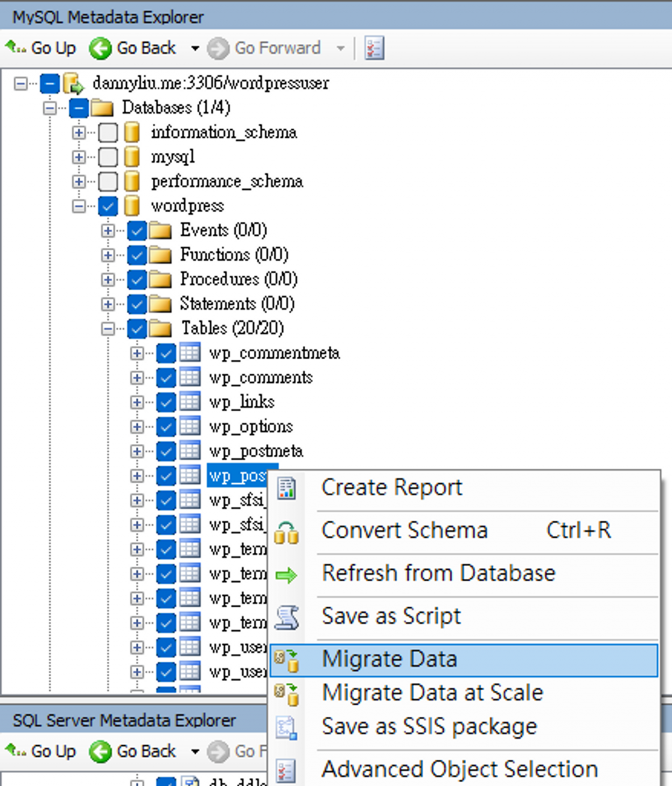Uncheck the Tables (20/20) checkbox

136,329
